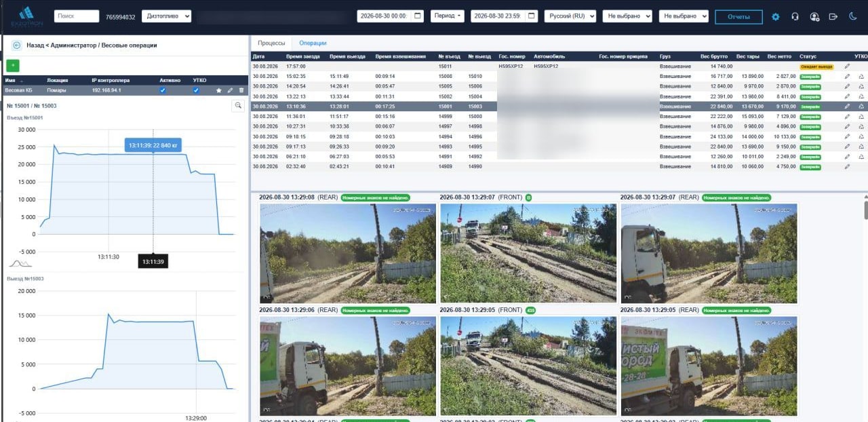Click the logout icon
Viewport: 868px width, 422px height.
point(833,16)
